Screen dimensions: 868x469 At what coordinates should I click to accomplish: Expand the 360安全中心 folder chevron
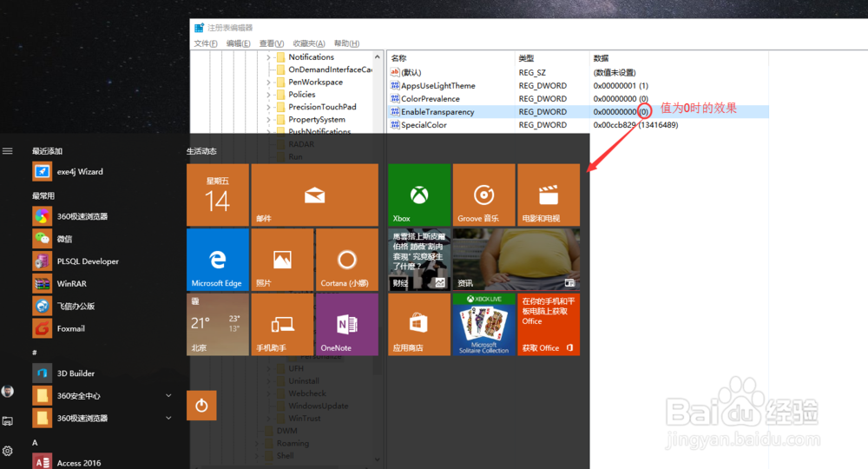(x=168, y=395)
